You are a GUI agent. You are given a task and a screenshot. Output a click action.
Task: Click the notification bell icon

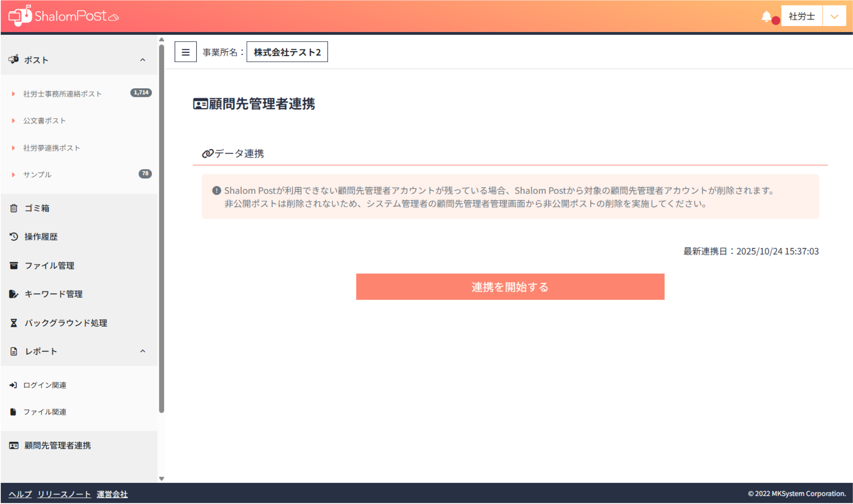click(x=766, y=16)
